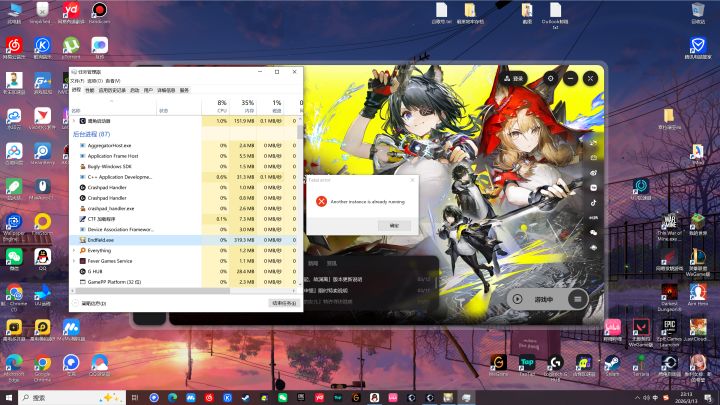Expand the Fever Games Service process group

74,261
